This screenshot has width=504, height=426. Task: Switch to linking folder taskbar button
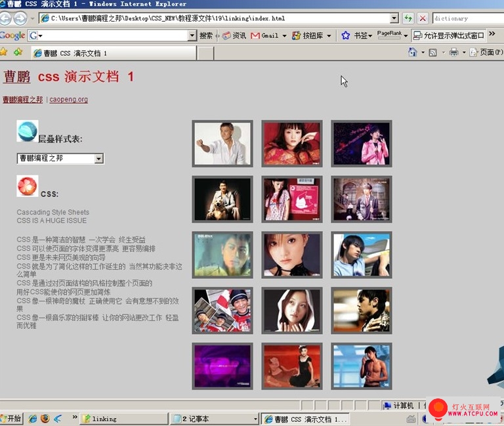point(124,419)
